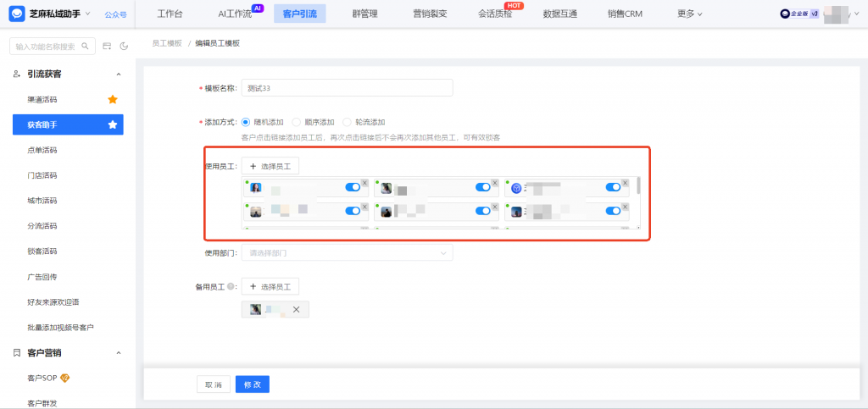
Task: Remove the first employee card with the woman's blue-background avatar
Action: tap(364, 182)
